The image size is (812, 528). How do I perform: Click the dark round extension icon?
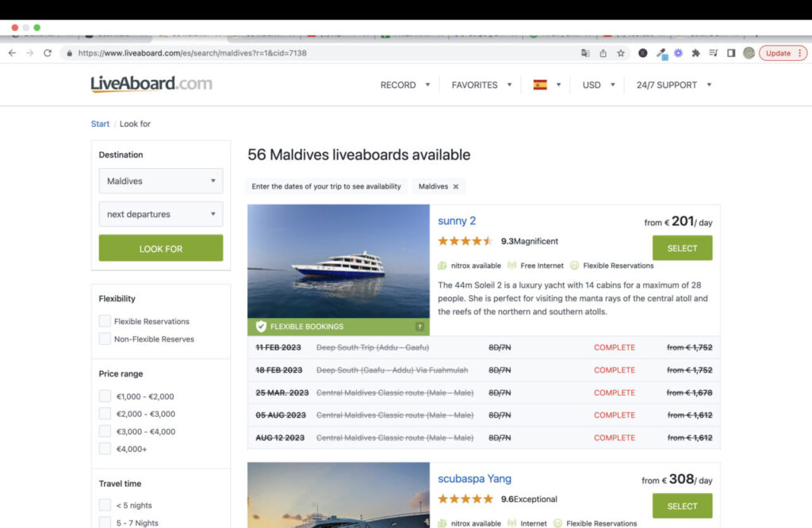pyautogui.click(x=642, y=53)
